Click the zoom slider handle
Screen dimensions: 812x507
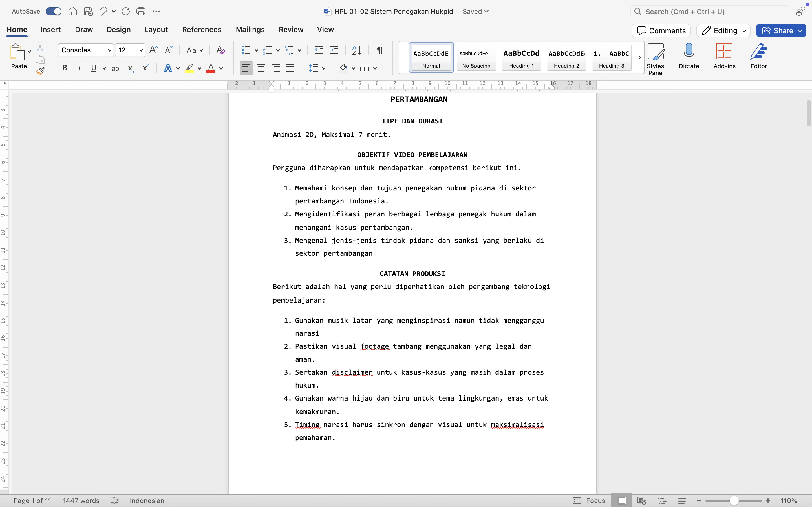(x=734, y=500)
